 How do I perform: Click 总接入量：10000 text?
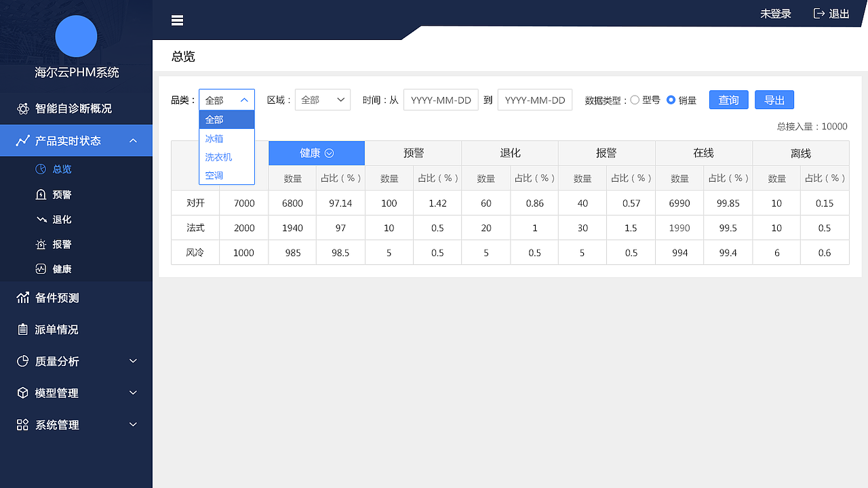click(x=812, y=127)
